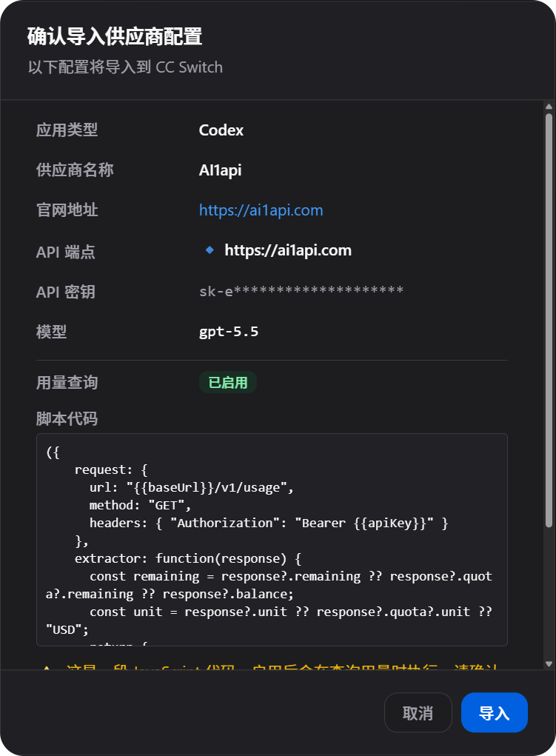Click the yellow warning triangle icon

click(x=47, y=668)
